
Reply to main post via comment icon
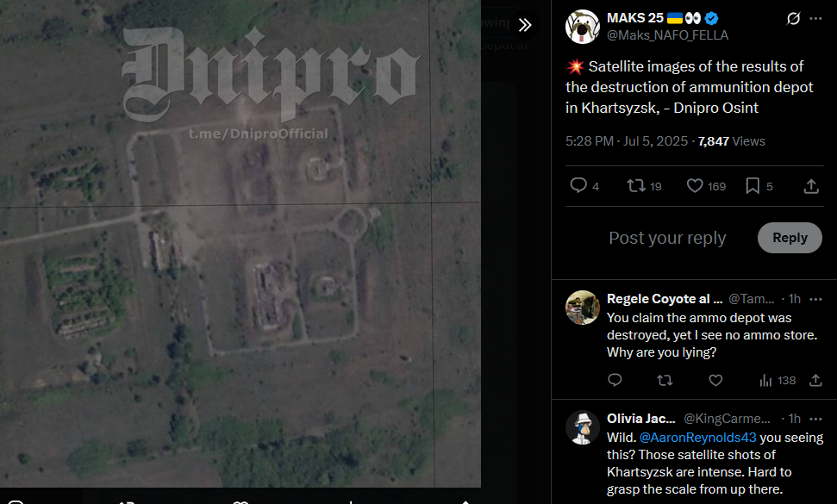578,185
